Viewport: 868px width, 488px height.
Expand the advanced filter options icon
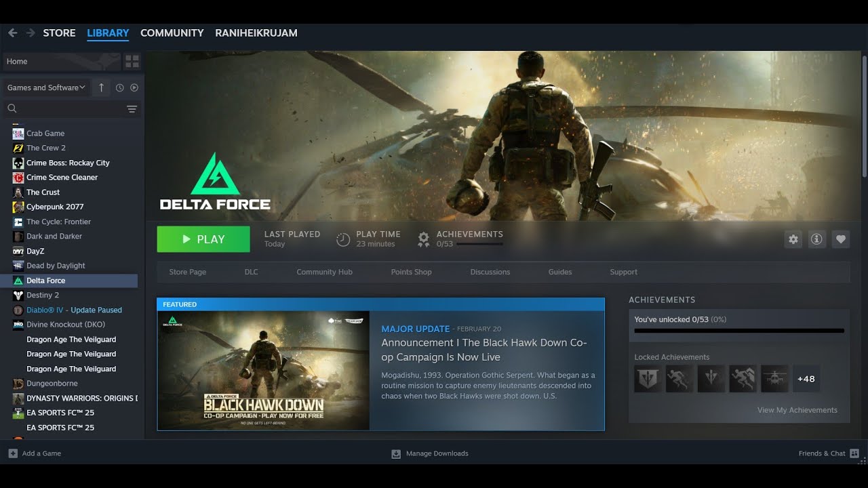pyautogui.click(x=132, y=108)
